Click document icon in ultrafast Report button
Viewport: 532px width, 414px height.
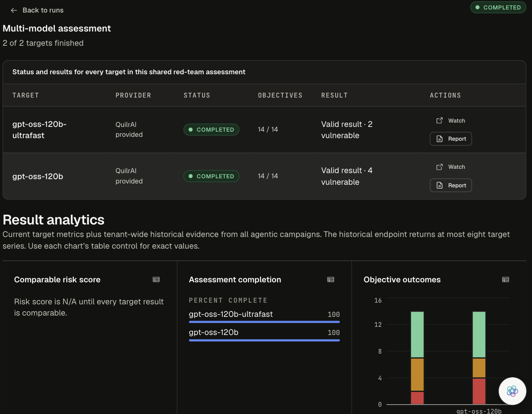click(x=440, y=139)
